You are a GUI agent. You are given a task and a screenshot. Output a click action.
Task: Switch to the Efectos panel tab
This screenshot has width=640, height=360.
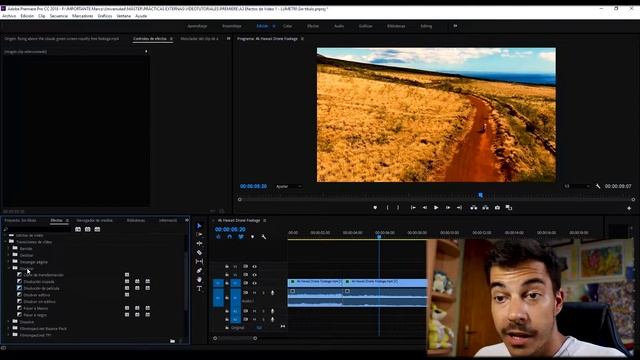(56, 220)
